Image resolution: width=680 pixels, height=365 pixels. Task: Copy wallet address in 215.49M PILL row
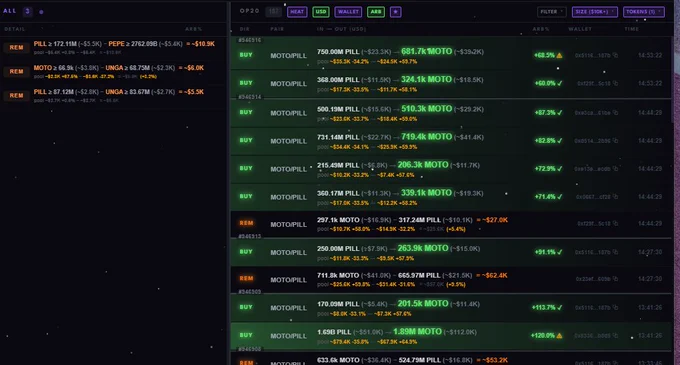pyautogui.click(x=615, y=169)
